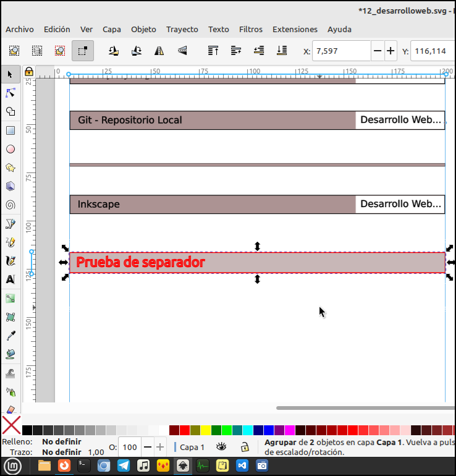Click the Y position input field
Viewport: 456px width, 476px height.
[x=433, y=51]
